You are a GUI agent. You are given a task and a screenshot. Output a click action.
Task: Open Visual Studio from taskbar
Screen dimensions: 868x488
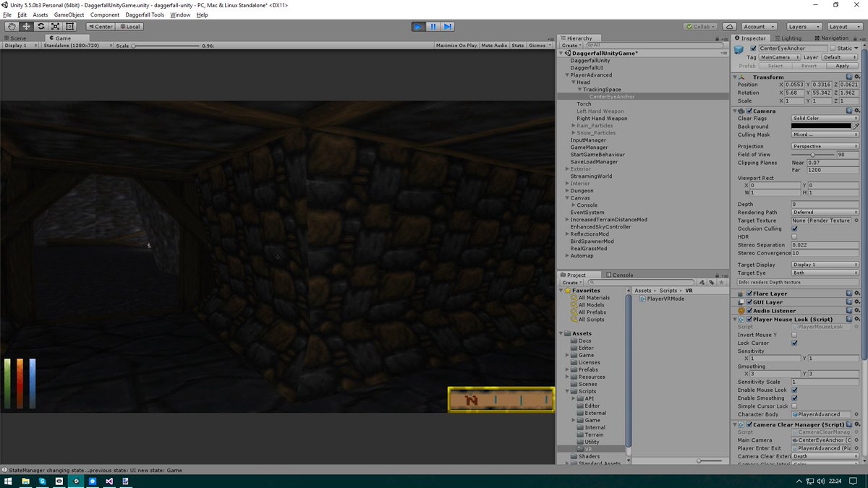109,481
